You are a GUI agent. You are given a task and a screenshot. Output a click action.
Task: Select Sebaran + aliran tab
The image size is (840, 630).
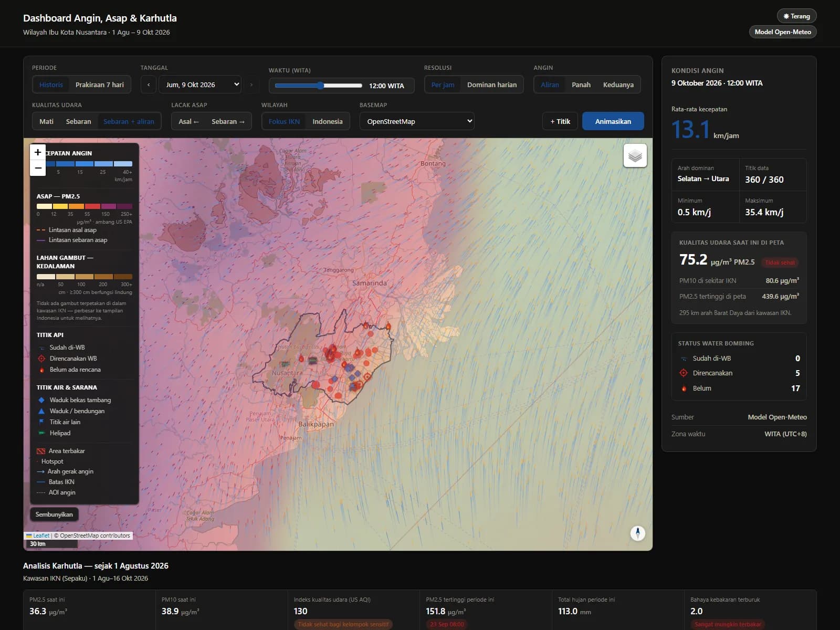(x=129, y=121)
